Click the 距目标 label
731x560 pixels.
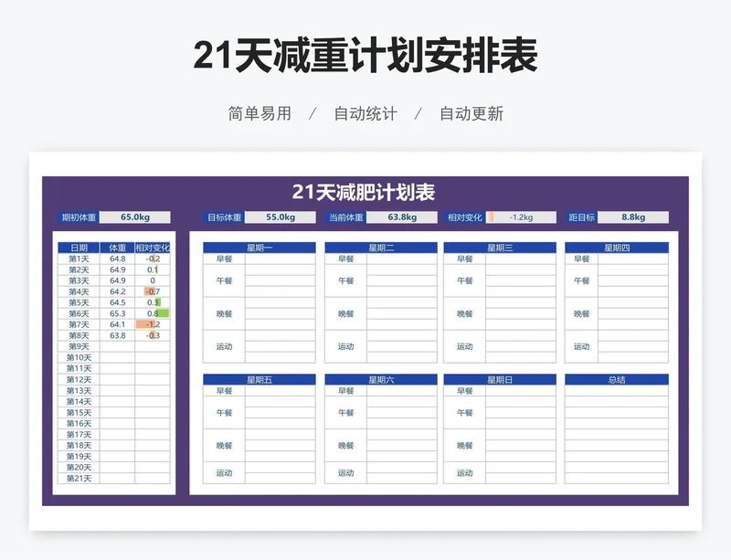[581, 217]
